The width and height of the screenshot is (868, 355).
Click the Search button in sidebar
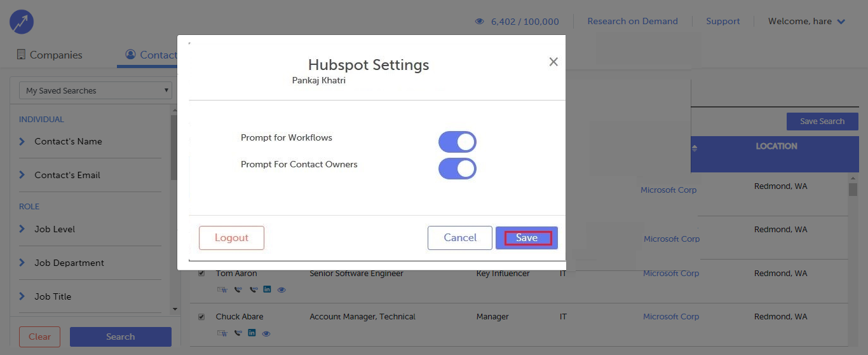[121, 337]
